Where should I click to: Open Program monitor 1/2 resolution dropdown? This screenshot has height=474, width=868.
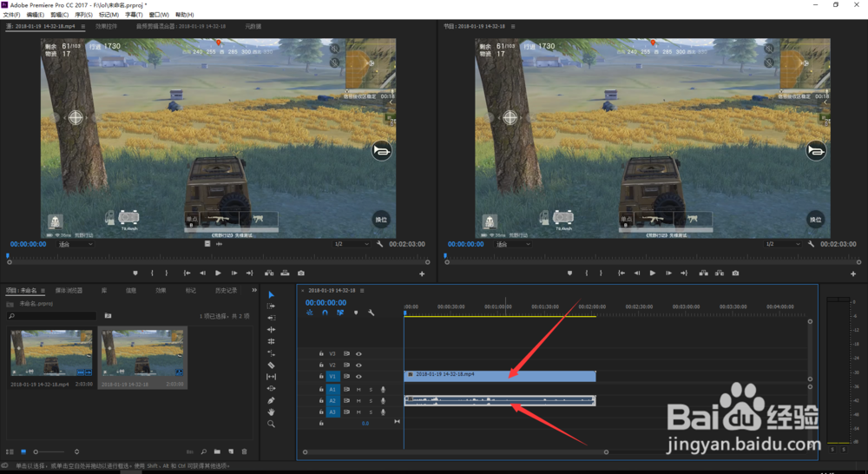coord(782,244)
